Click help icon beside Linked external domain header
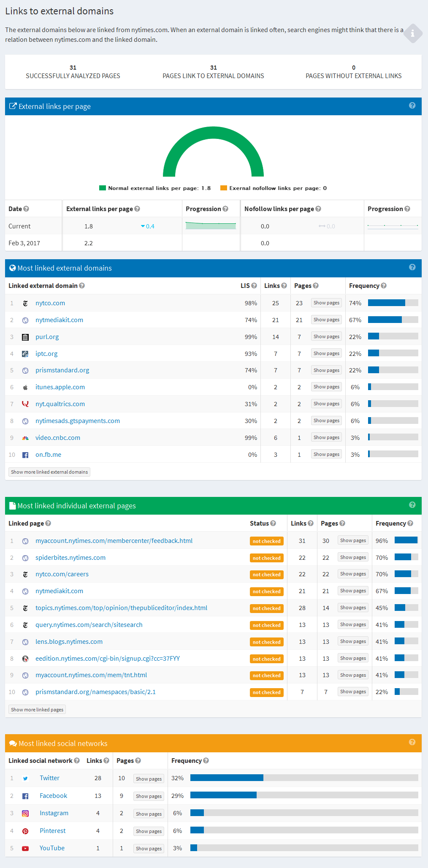This screenshot has height=868, width=428. pos(82,285)
